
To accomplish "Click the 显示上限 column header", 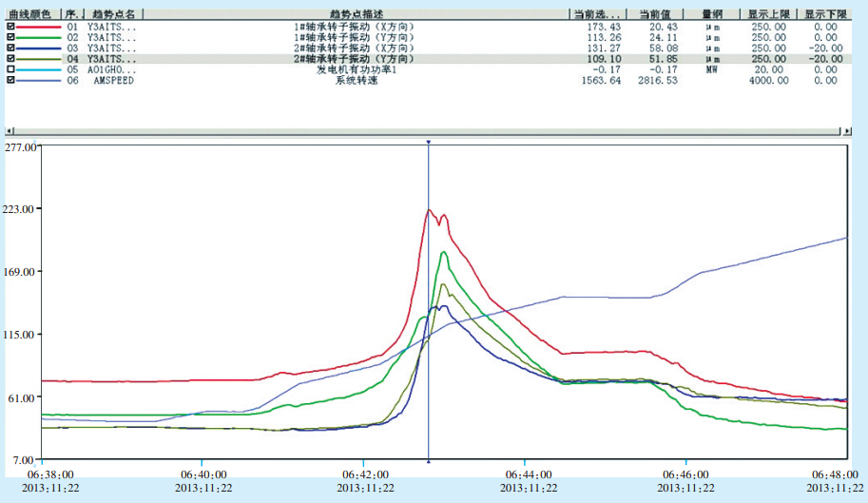I will tap(767, 15).
